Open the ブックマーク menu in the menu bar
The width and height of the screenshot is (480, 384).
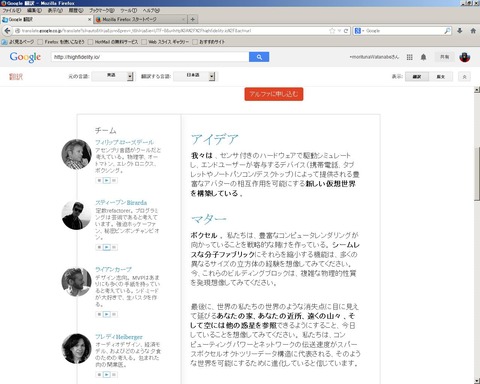point(101,11)
